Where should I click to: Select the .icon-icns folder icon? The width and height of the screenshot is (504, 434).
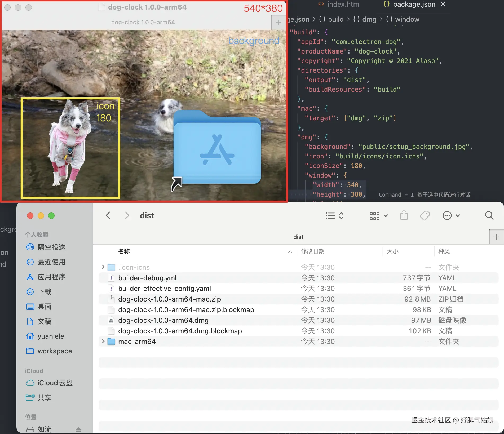coord(111,267)
